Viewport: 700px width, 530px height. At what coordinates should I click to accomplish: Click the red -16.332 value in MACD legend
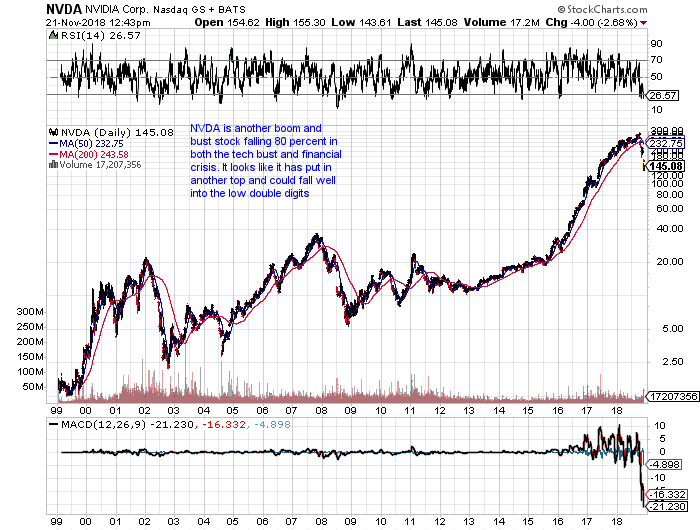coord(224,424)
